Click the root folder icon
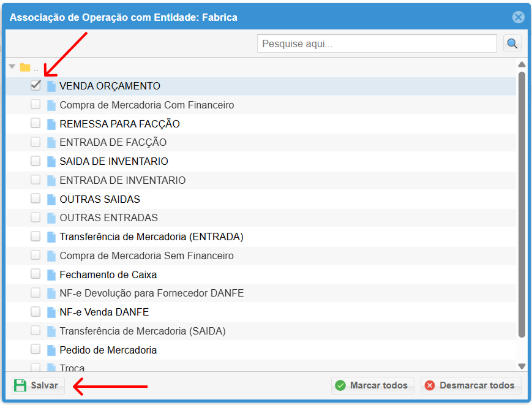The image size is (532, 405). [25, 67]
